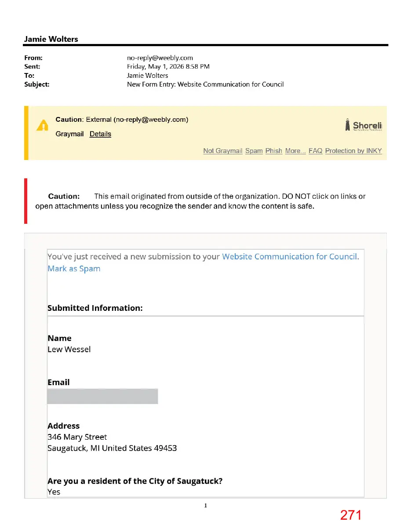Open the Protection by INKY link
The image size is (411, 532).
[x=353, y=151]
